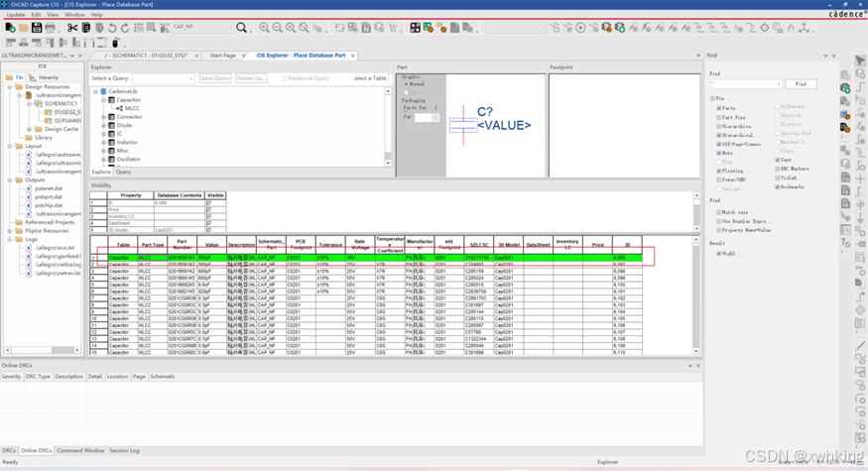The height and width of the screenshot is (471, 868).
Task: Click the Redo arrow icon
Action: click(125, 27)
